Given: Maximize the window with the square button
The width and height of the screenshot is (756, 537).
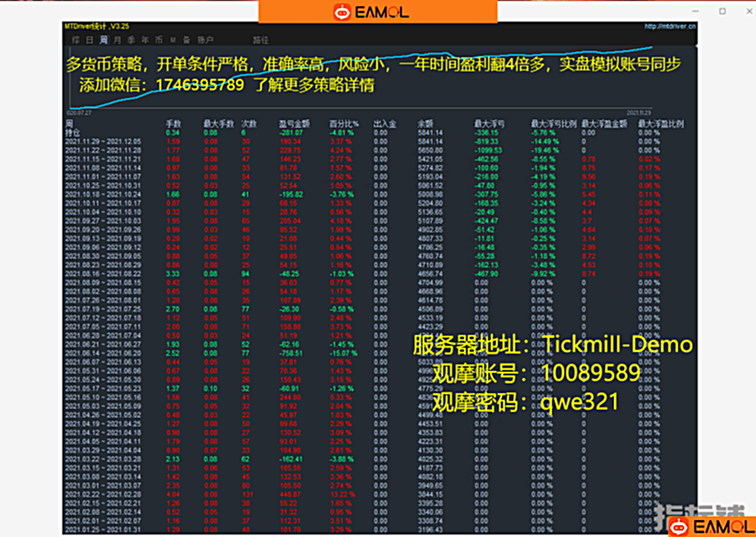Looking at the screenshot, I should [x=723, y=11].
